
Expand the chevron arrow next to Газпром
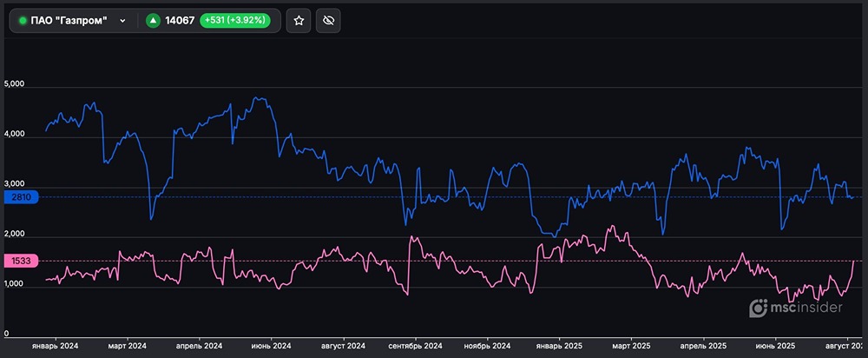(x=122, y=20)
